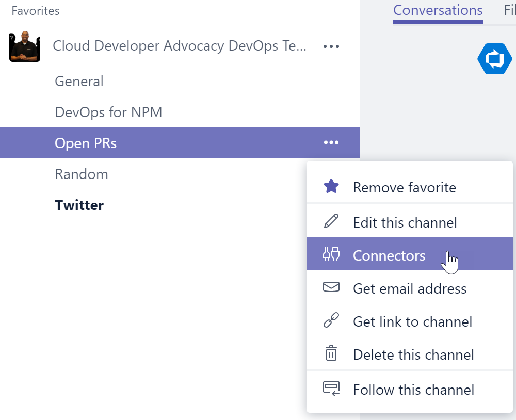Viewport: 516px width, 420px height.
Task: Click the Azure DevOps hexagon icon
Action: [495, 59]
